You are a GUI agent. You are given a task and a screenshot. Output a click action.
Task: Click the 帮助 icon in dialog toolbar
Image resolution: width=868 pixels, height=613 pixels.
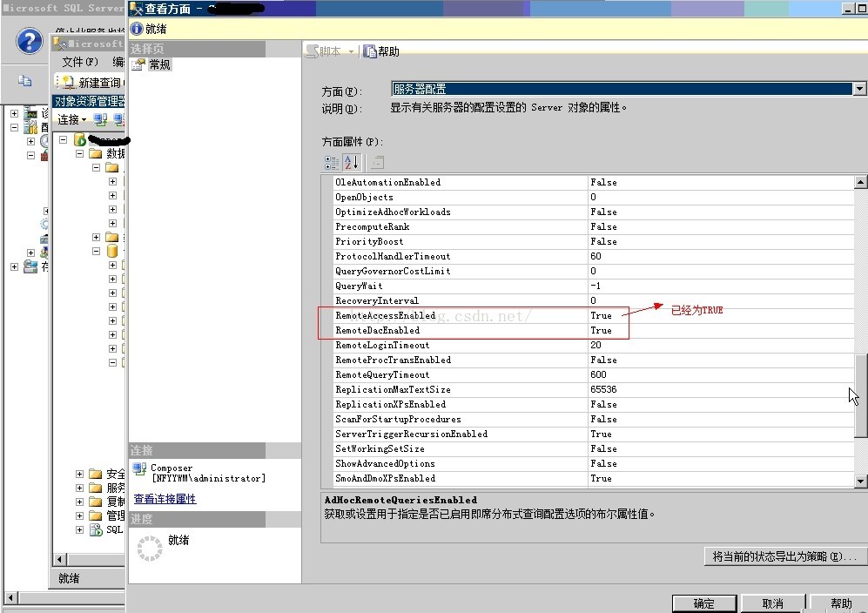tap(370, 51)
